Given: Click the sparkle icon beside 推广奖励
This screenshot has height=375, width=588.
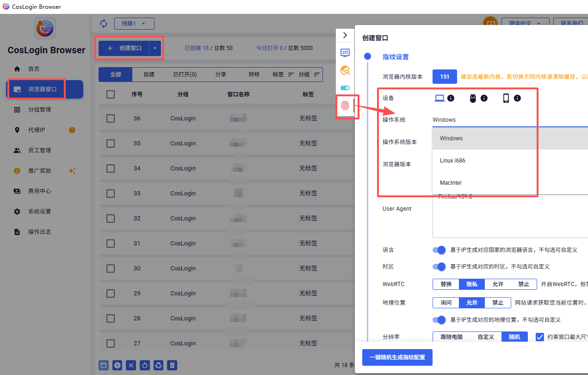Looking at the screenshot, I should pyautogui.click(x=72, y=171).
